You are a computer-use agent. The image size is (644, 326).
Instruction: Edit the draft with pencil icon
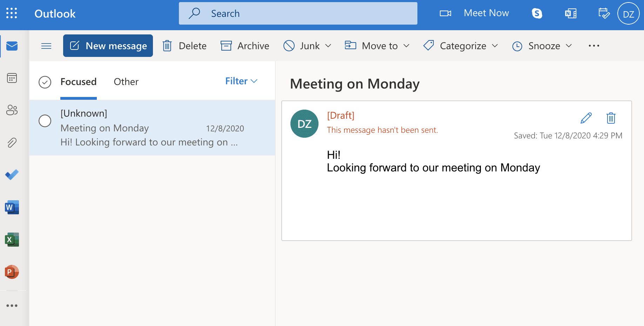pos(586,118)
